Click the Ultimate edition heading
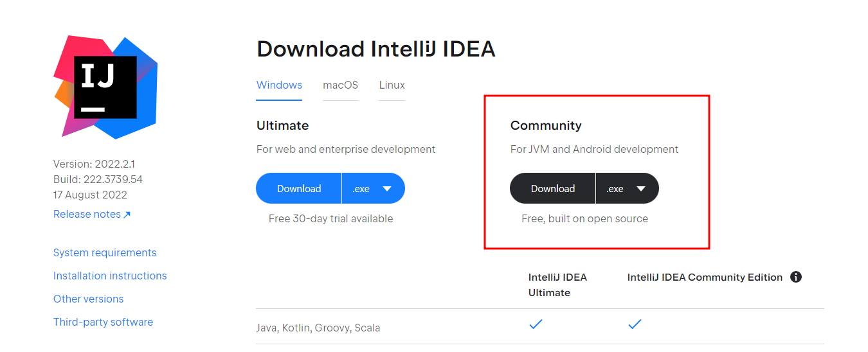Viewport: 868px width, 352px height. tap(282, 125)
